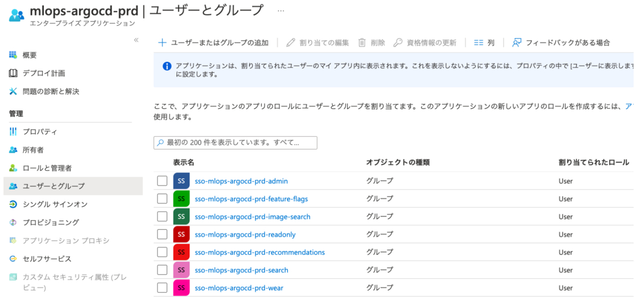Click the 列 columns button
The image size is (644, 302).
tap(484, 42)
